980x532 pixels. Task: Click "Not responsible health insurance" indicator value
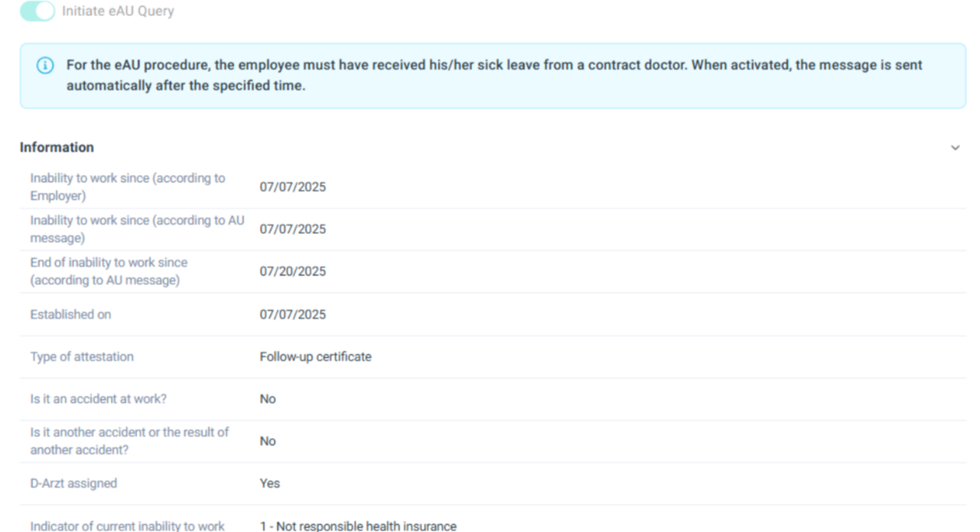point(358,526)
